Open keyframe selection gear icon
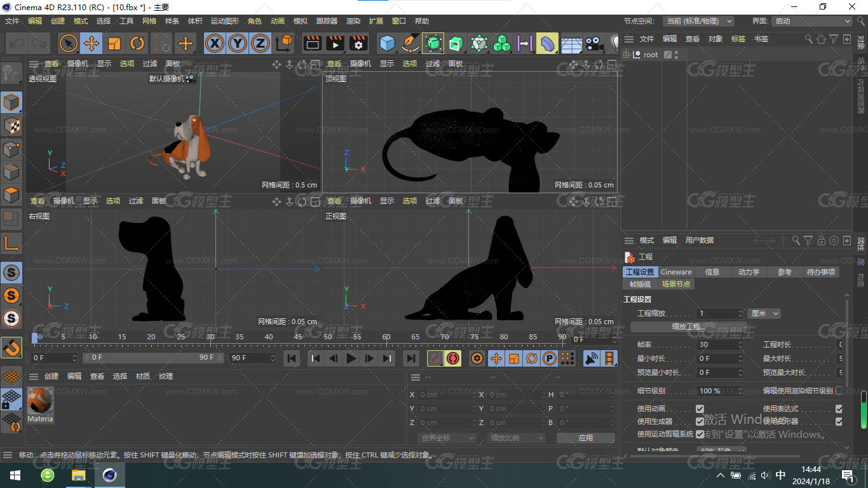The image size is (868, 488). 477,358
